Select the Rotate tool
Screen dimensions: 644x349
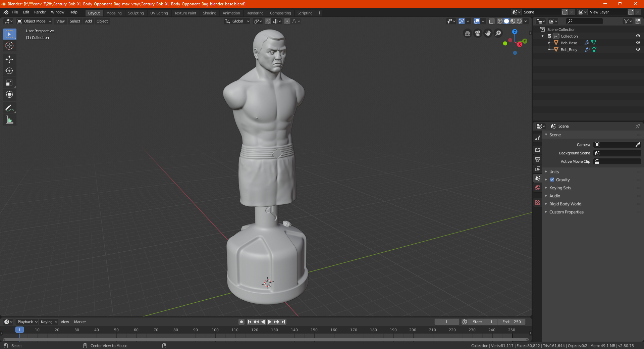pyautogui.click(x=9, y=71)
